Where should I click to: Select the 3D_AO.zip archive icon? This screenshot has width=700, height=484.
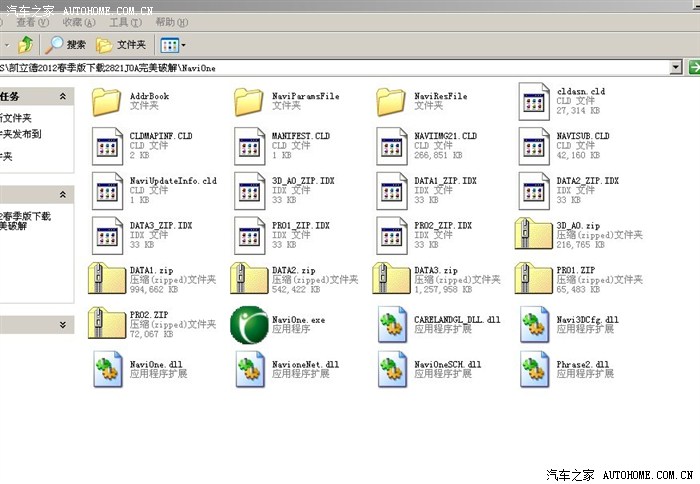(x=534, y=235)
